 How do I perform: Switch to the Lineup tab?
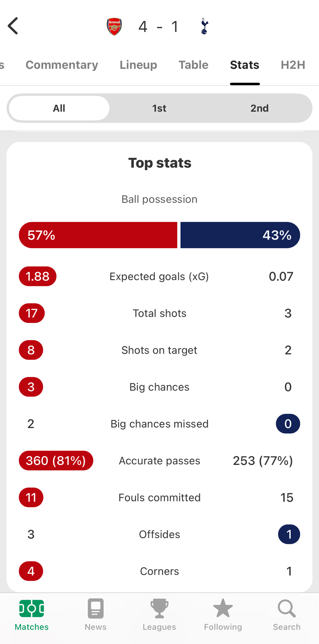pos(138,65)
